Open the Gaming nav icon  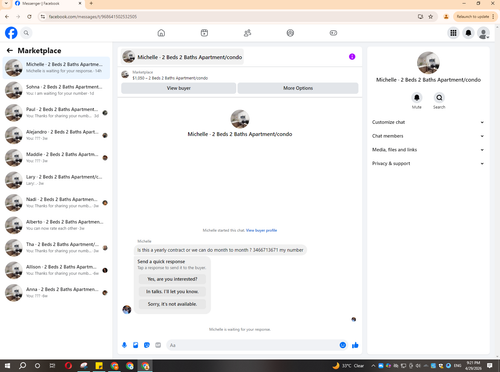click(333, 33)
